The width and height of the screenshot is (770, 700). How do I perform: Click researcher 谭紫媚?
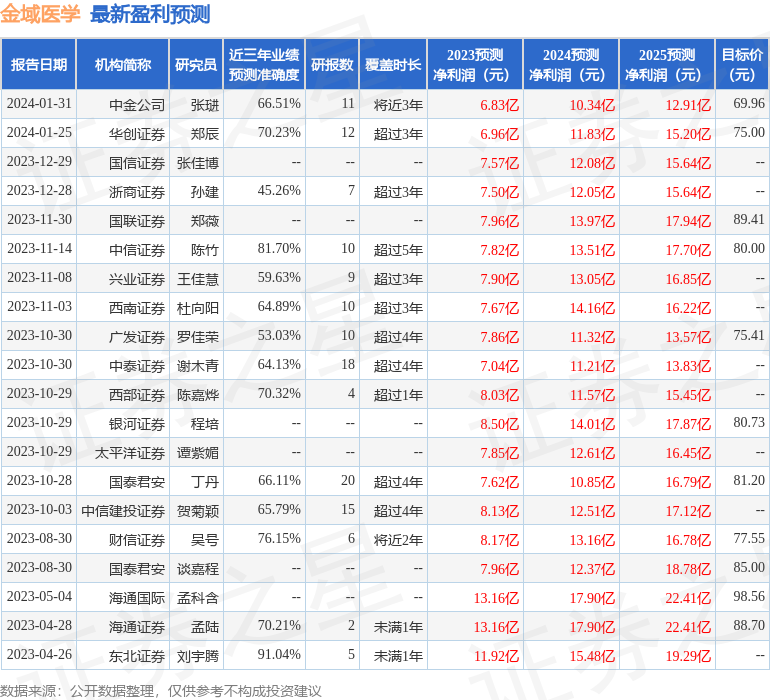(198, 452)
